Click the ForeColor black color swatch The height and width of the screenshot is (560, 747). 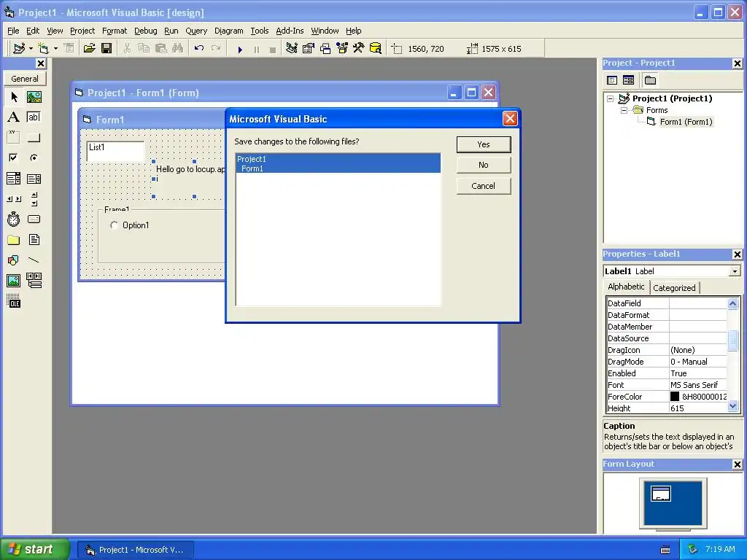675,396
